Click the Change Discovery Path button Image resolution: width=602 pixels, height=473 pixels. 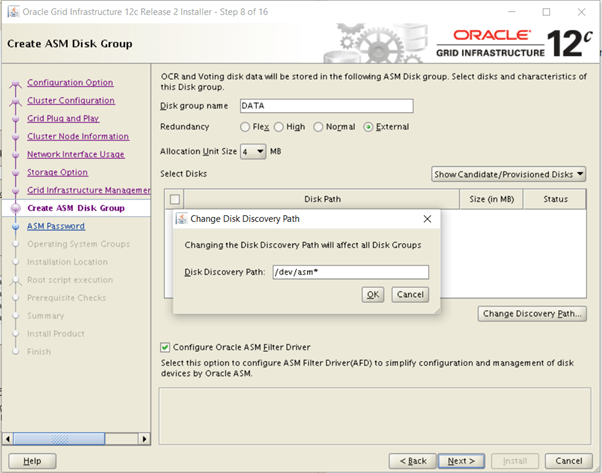[532, 314]
